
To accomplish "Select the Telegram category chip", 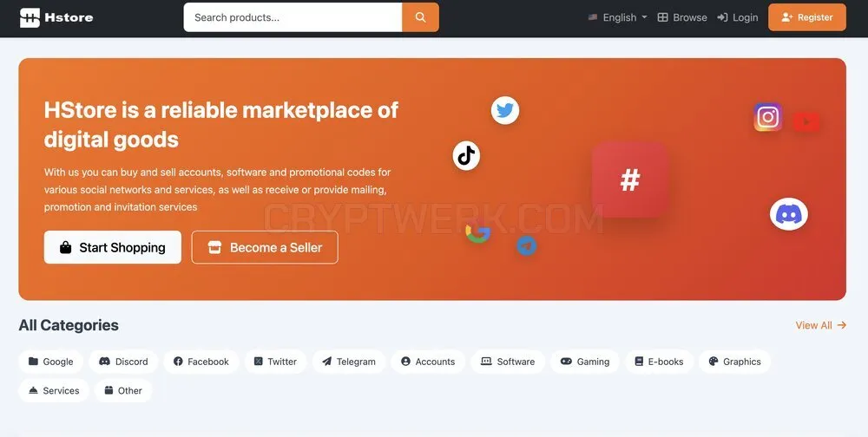I will (349, 362).
